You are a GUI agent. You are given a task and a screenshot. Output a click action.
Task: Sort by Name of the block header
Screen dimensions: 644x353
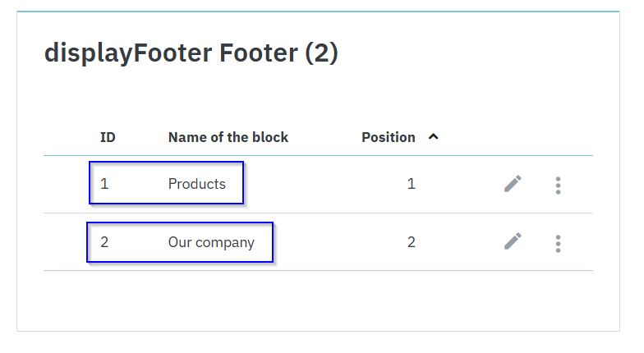click(228, 137)
